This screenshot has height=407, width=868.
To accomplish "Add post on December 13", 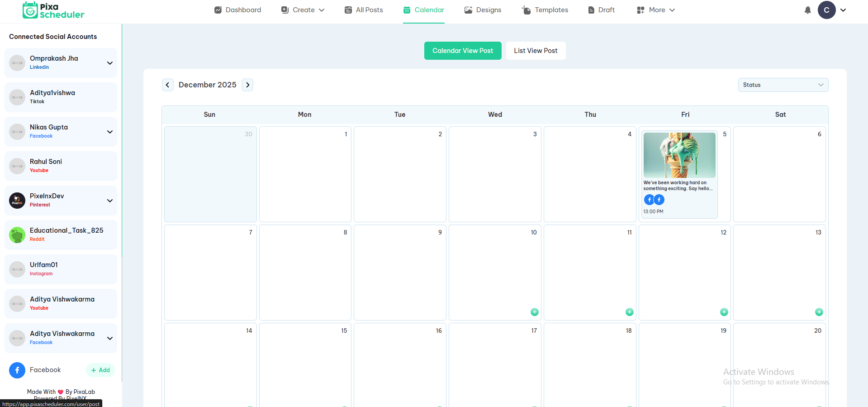I will pos(819,312).
